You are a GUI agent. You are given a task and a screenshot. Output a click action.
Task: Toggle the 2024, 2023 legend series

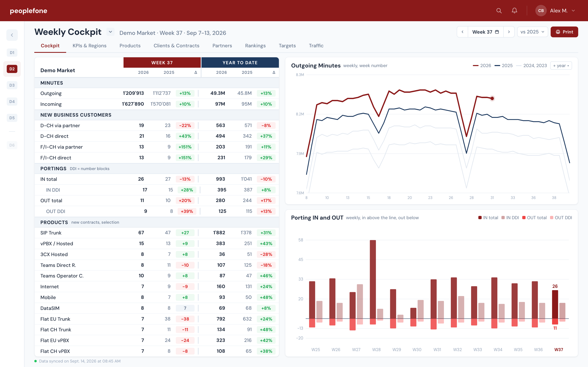[x=531, y=65]
